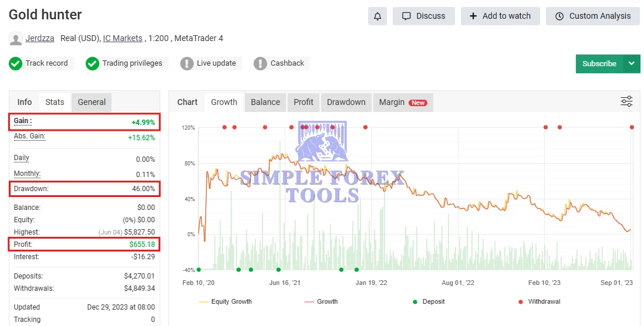
Task: Toggle the Withdrawal legend series
Action: click(540, 301)
